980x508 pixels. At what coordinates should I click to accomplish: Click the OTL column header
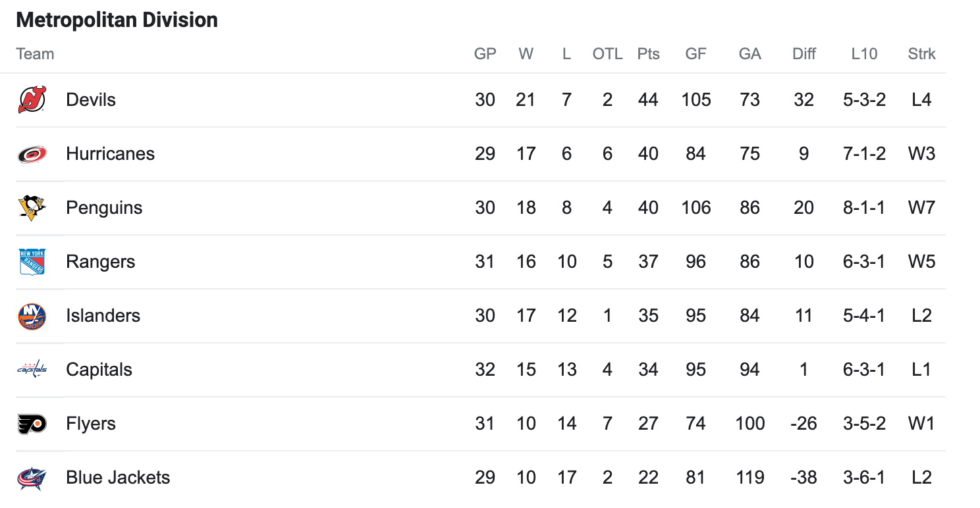[x=607, y=54]
